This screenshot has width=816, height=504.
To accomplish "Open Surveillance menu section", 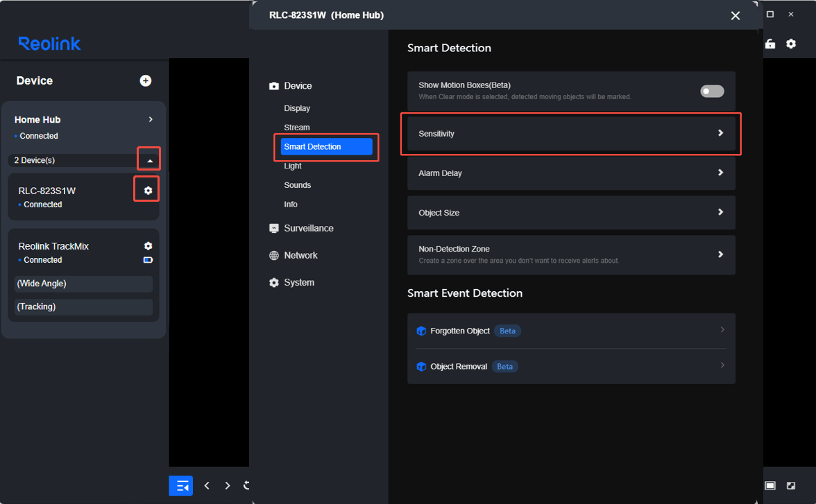I will (301, 228).
